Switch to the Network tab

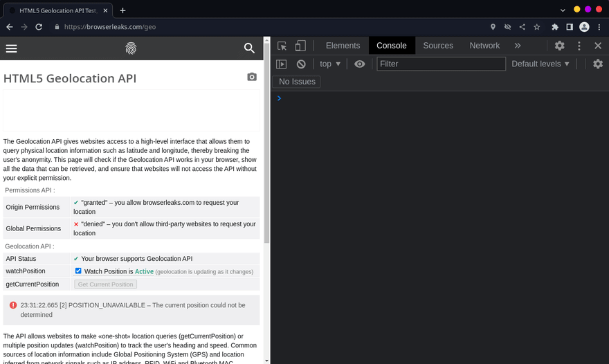[484, 46]
